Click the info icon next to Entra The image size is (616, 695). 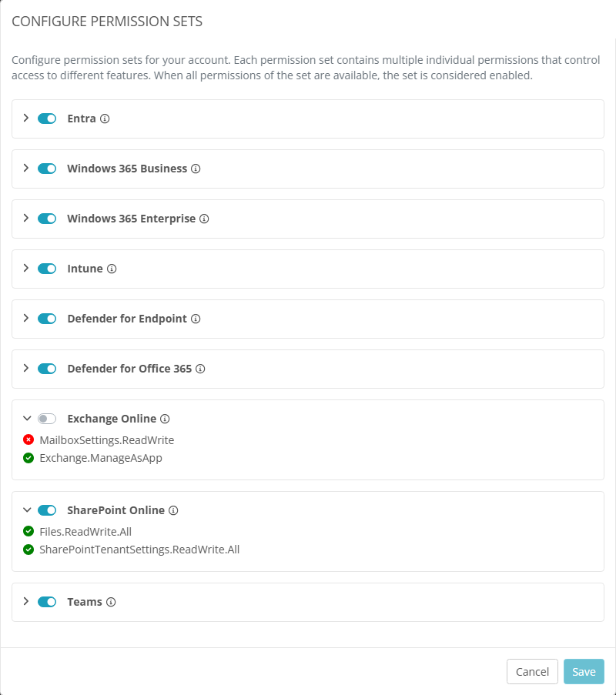coord(105,119)
